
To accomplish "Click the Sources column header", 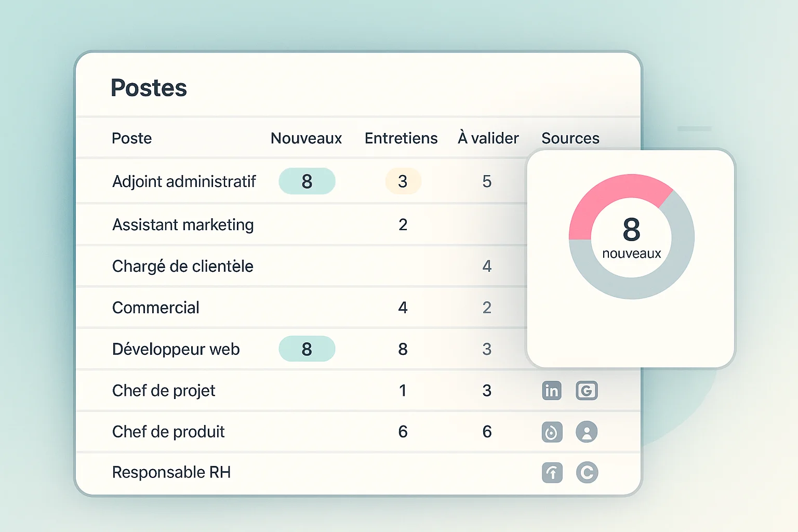I will pyautogui.click(x=570, y=138).
